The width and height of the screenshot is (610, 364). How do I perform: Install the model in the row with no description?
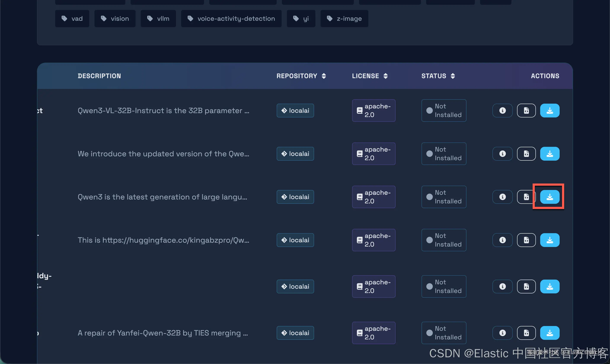pos(550,286)
